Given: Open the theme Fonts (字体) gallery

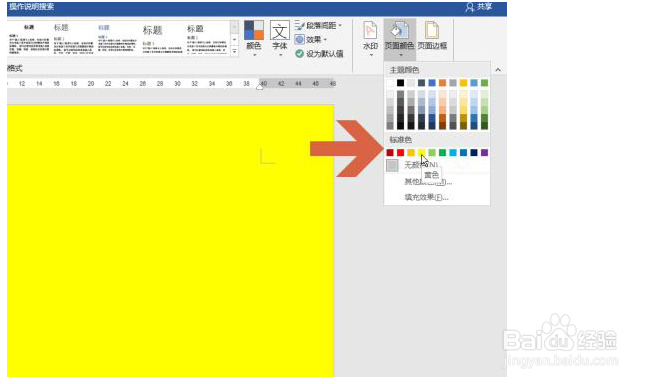Looking at the screenshot, I should (280, 39).
